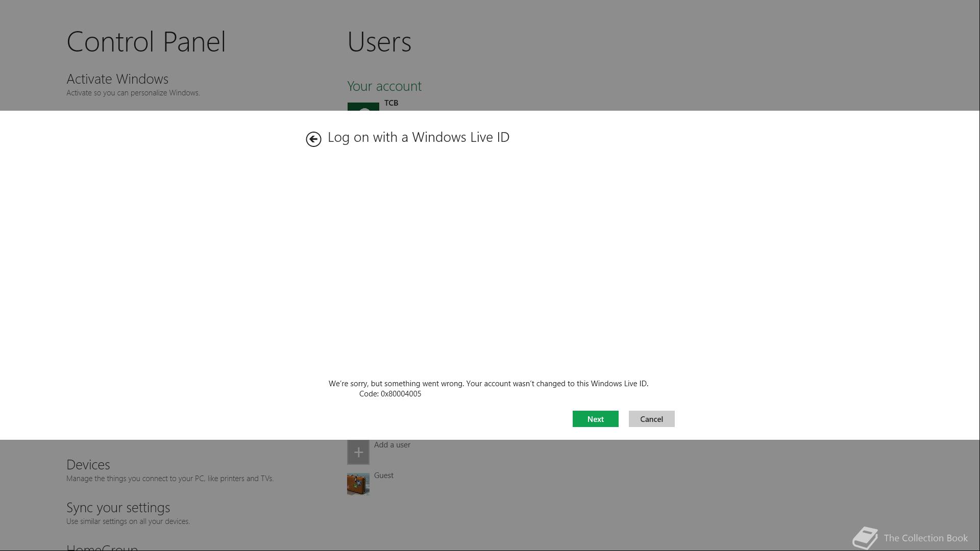980x551 pixels.
Task: Open the partially visible HomeGroup category
Action: pos(102,547)
